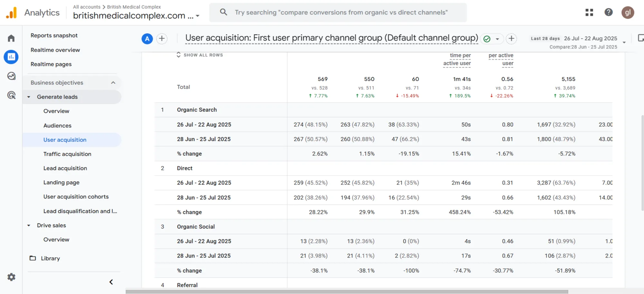Open the Explore icon in sidebar

click(11, 76)
